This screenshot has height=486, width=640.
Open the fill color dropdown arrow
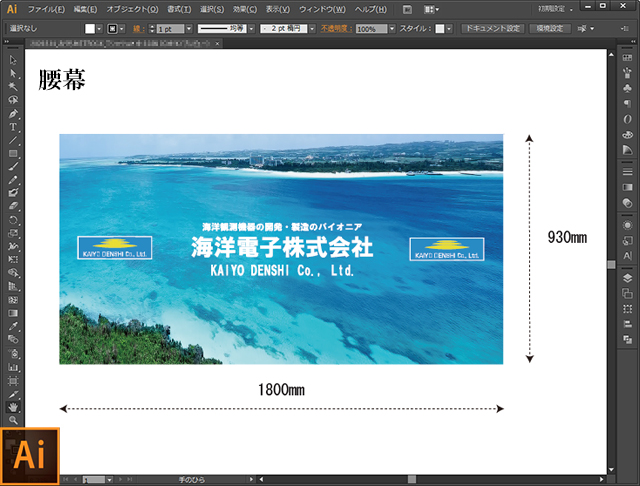99,29
